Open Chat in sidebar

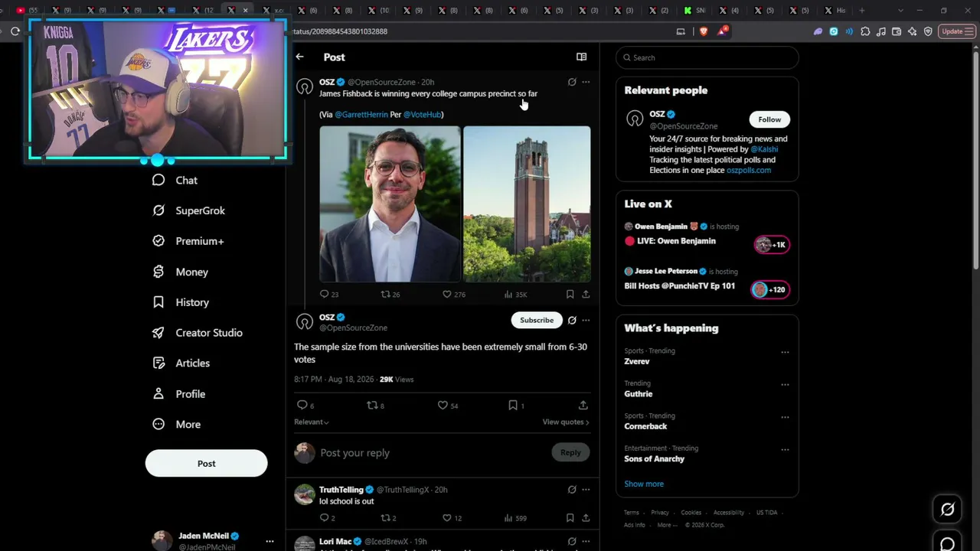pos(175,180)
